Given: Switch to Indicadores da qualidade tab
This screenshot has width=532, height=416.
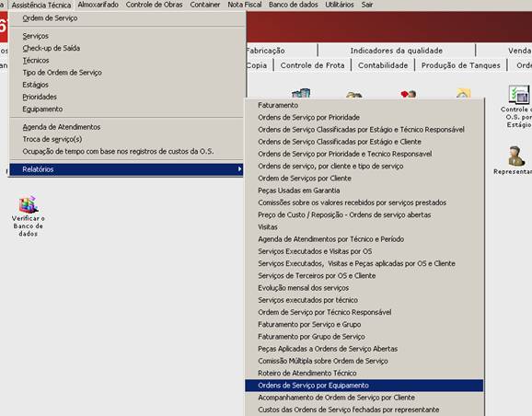Looking at the screenshot, I should (397, 51).
